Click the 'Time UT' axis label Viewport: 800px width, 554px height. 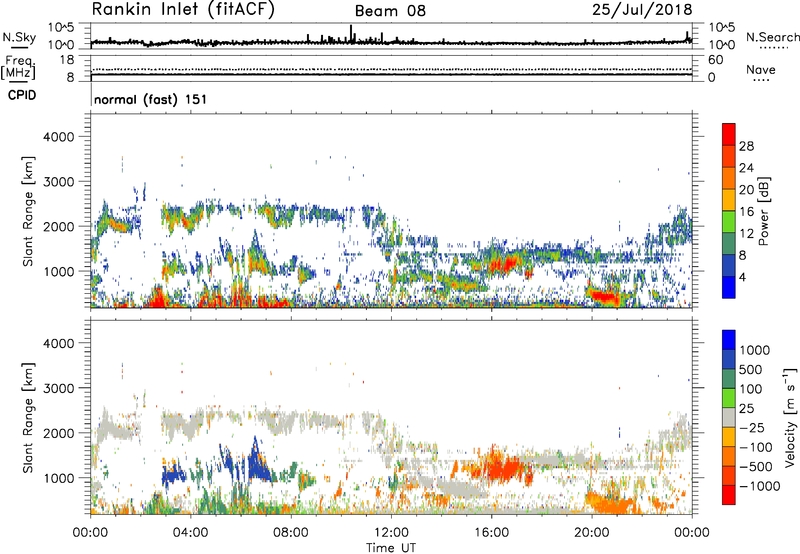pyautogui.click(x=391, y=548)
